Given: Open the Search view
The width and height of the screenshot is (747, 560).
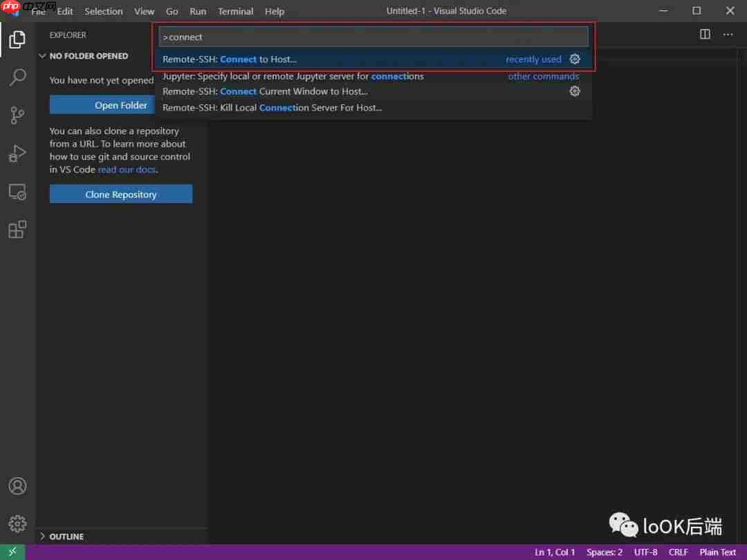Looking at the screenshot, I should coord(17,77).
